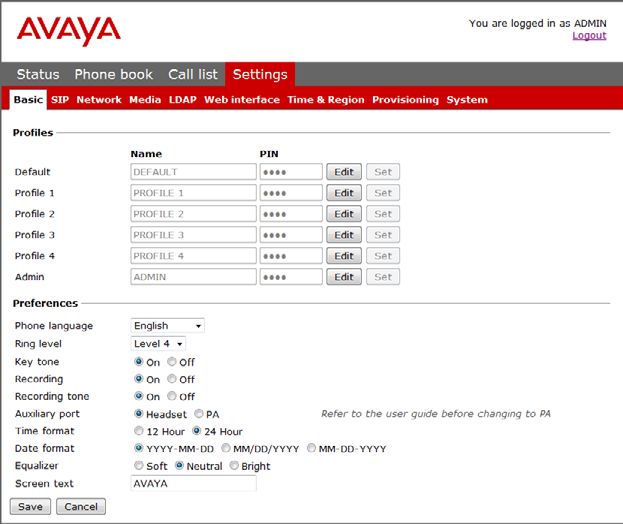Click Set for Profile 4
This screenshot has height=524, width=623.
pyautogui.click(x=383, y=256)
